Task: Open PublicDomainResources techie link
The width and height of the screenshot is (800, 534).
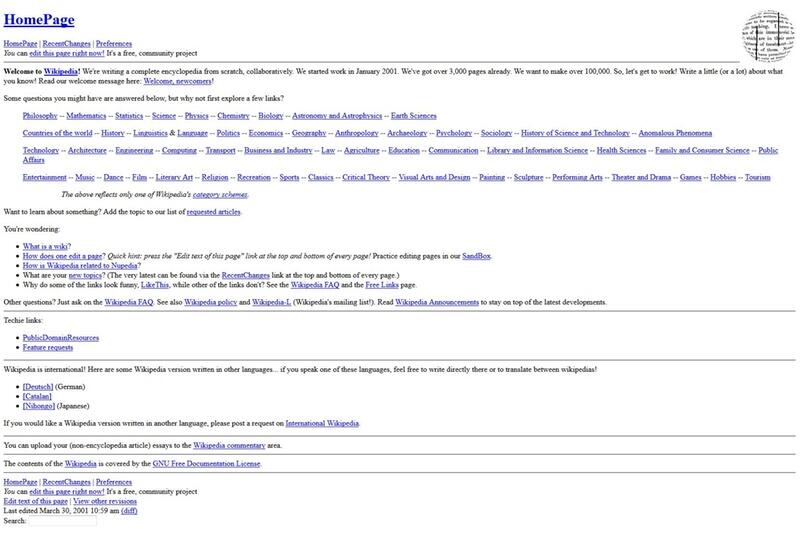Action: pos(61,338)
